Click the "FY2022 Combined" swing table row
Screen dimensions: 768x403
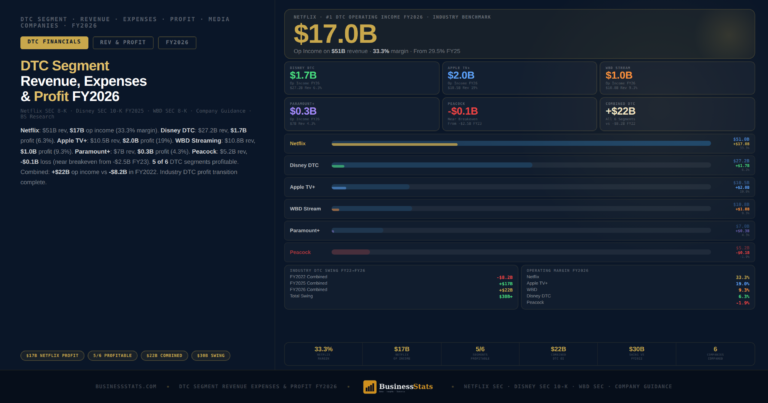pyautogui.click(x=401, y=277)
